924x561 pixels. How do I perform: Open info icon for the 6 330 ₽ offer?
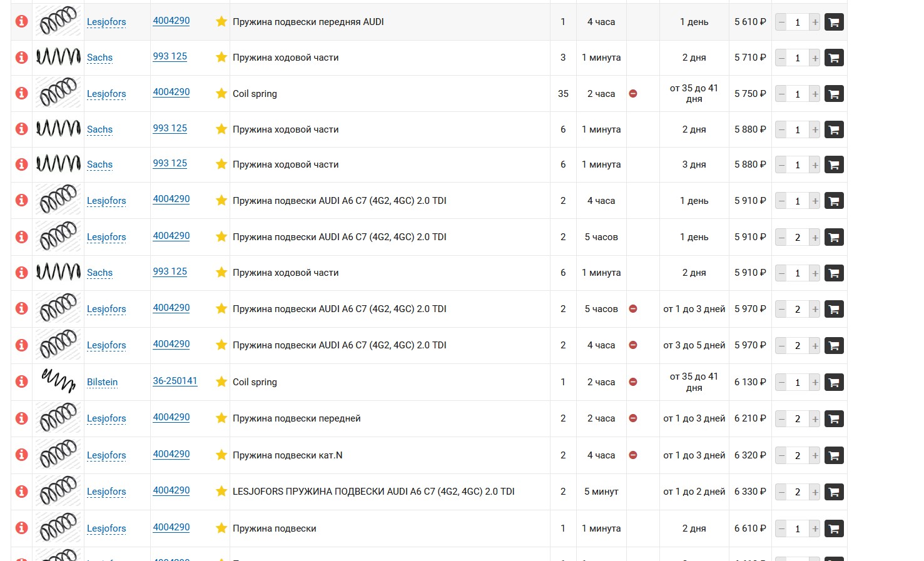[21, 491]
